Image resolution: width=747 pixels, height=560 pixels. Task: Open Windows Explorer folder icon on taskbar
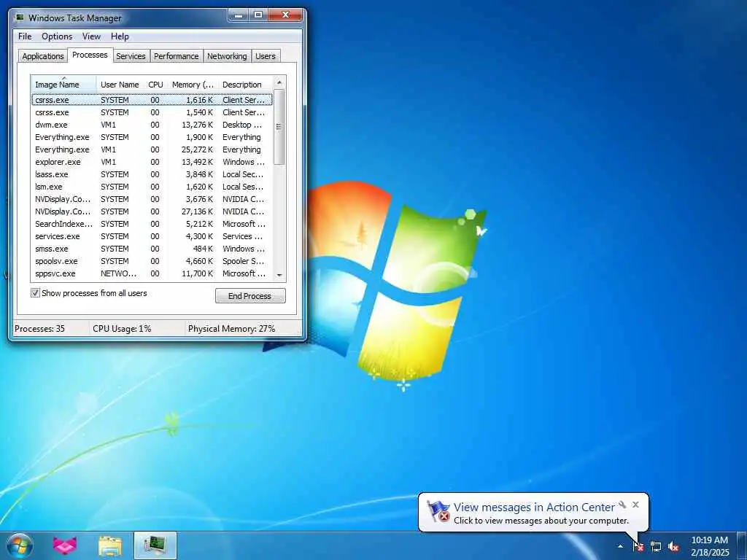[110, 545]
